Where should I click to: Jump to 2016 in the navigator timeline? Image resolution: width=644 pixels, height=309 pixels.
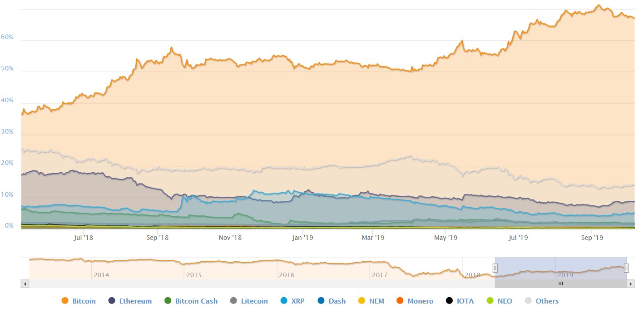click(x=287, y=275)
